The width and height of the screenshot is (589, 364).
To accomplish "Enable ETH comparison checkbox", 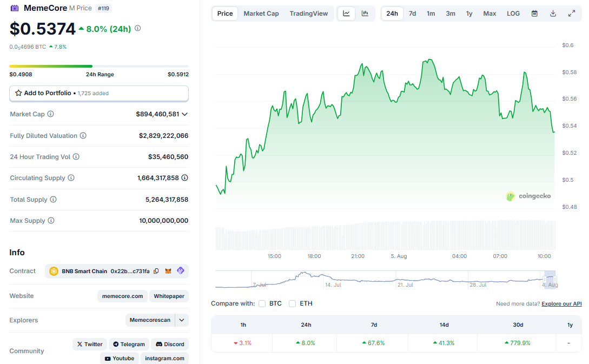I will tap(292, 303).
